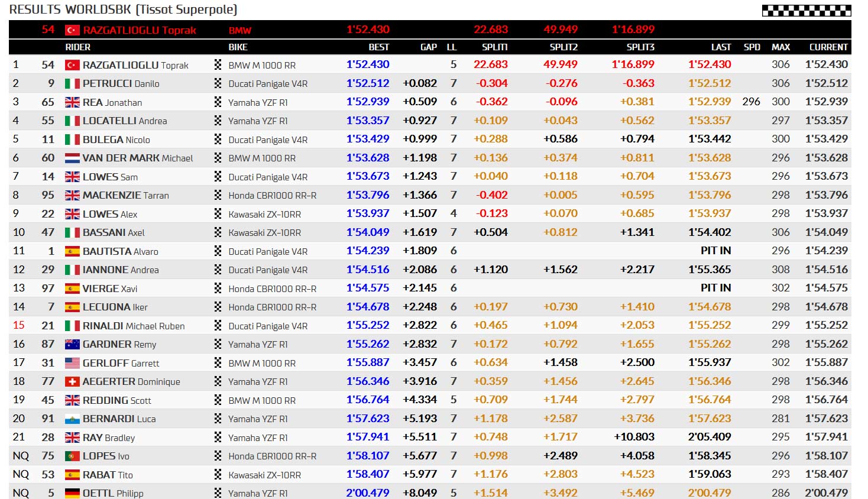Select the checkered flag icon in REDDING's row
This screenshot has height=499, width=868.
click(x=218, y=400)
